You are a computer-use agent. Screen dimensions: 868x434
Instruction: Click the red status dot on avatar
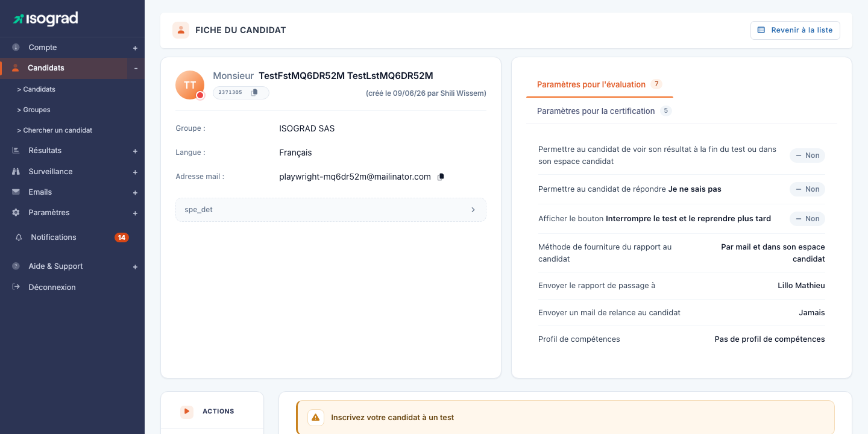[x=200, y=95]
